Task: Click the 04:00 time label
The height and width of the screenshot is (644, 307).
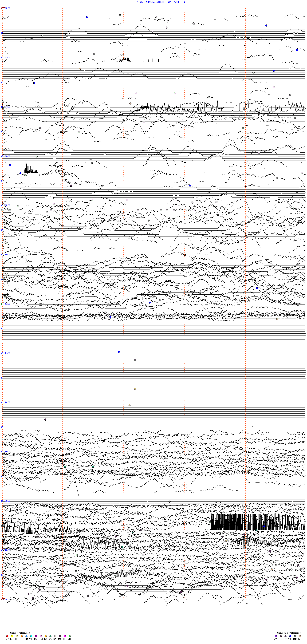Action: coord(8,107)
